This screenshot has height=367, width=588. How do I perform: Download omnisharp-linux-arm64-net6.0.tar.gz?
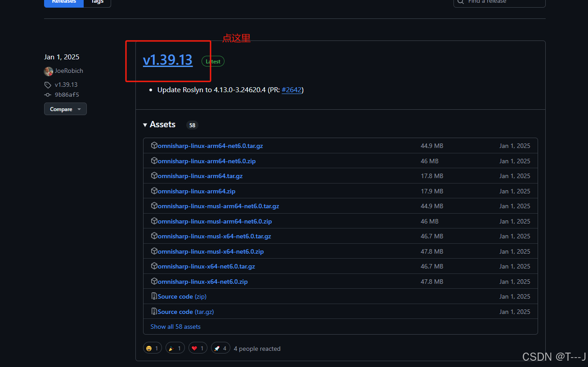click(210, 146)
